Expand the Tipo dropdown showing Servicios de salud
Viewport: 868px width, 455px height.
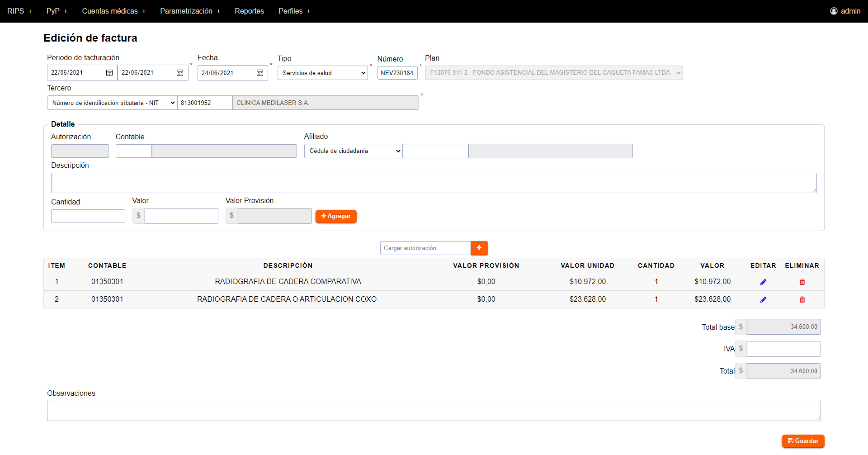[322, 73]
